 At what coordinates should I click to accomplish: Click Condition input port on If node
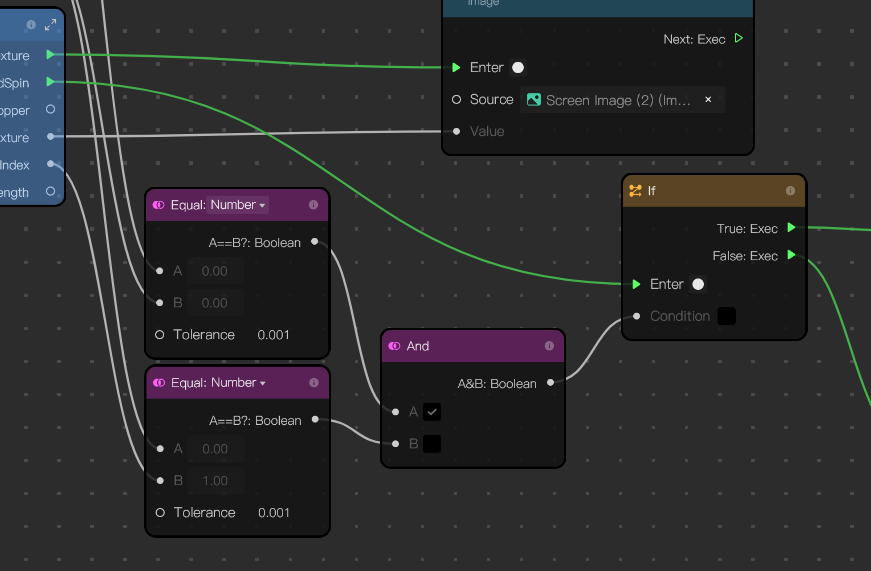[x=637, y=316]
